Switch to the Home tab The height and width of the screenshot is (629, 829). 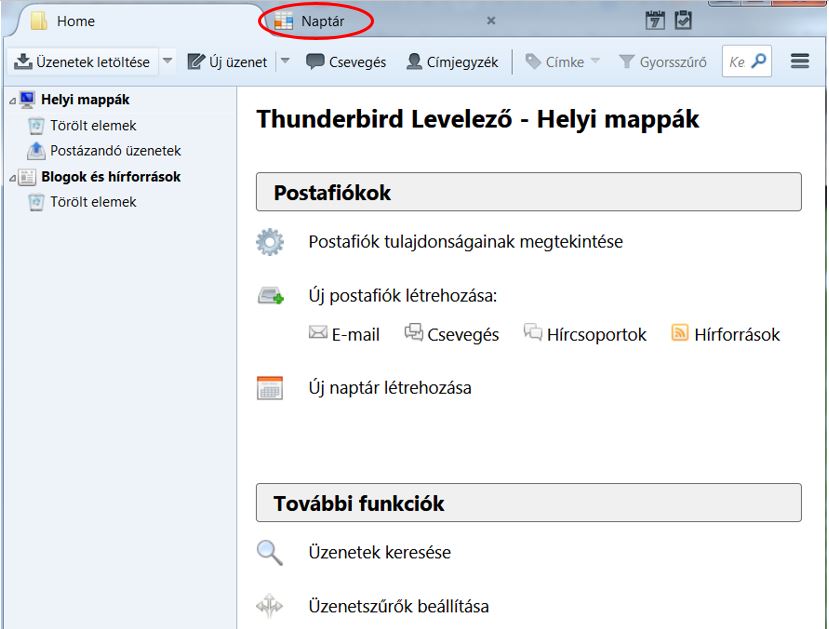[x=76, y=21]
